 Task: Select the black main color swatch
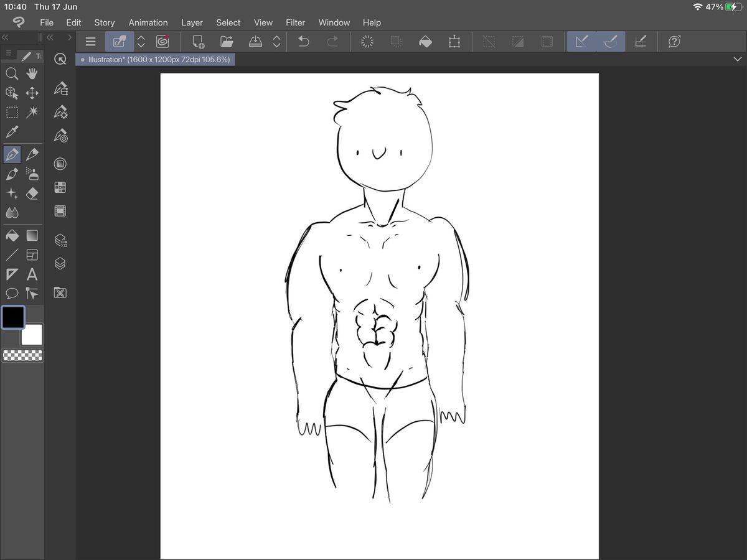click(x=13, y=317)
